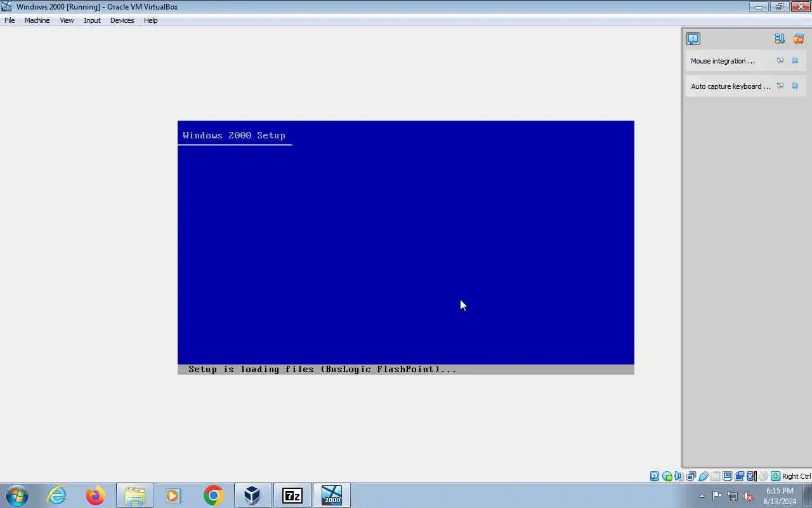The image size is (812, 508).
Task: Click the keyboard capture status icon
Action: (x=775, y=476)
